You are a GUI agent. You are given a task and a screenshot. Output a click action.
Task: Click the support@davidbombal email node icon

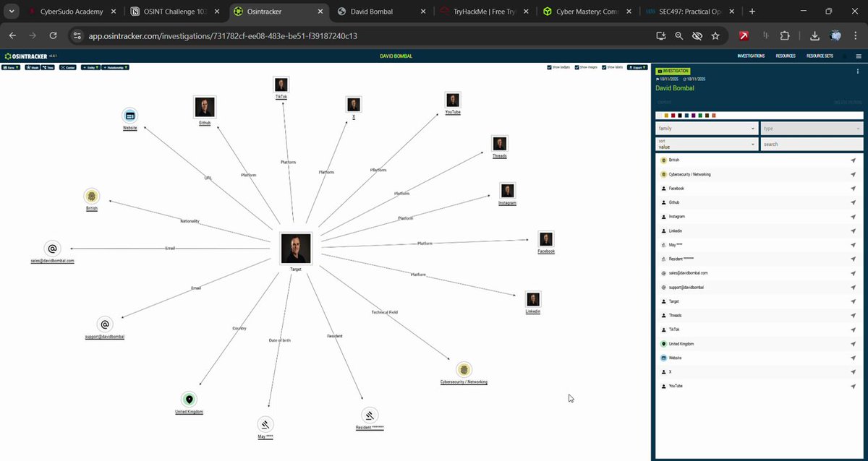coord(105,325)
